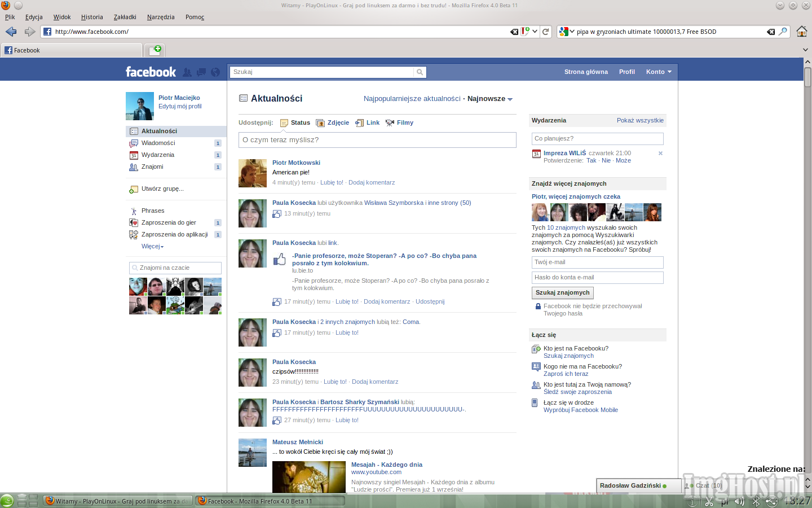Image resolution: width=812 pixels, height=508 pixels.
Task: Click in the O czym teraz myślisz box
Action: click(377, 140)
